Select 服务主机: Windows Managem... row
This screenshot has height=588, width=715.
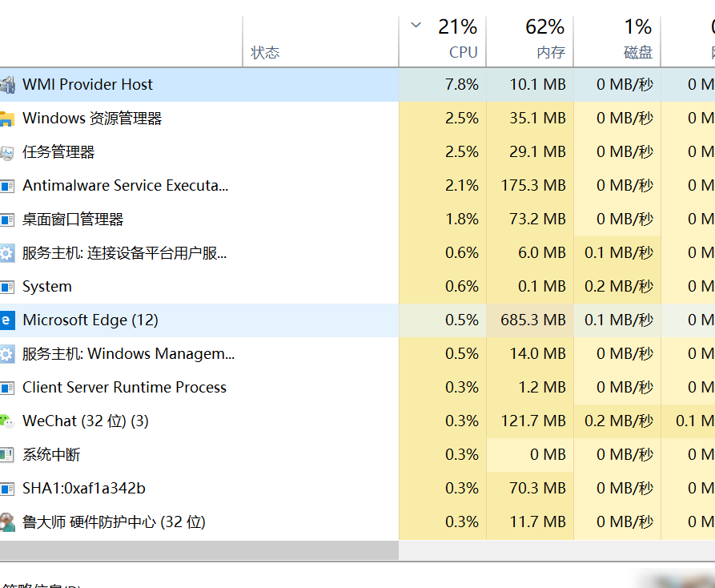(357, 354)
